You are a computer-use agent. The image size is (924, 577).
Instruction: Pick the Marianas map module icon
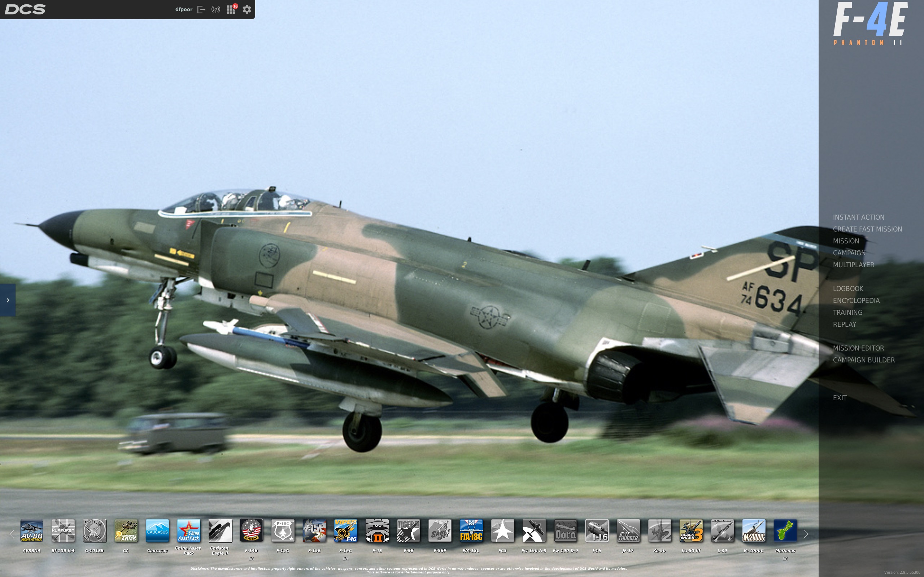point(785,530)
